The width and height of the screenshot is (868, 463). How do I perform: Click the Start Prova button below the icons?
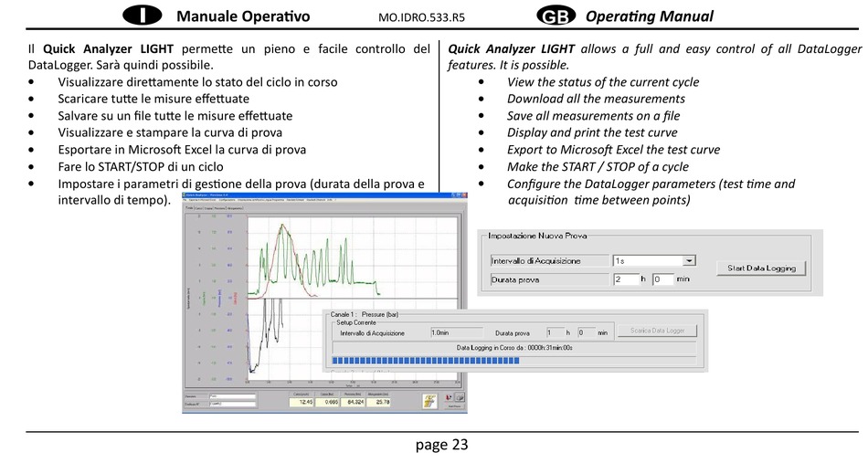pyautogui.click(x=454, y=406)
